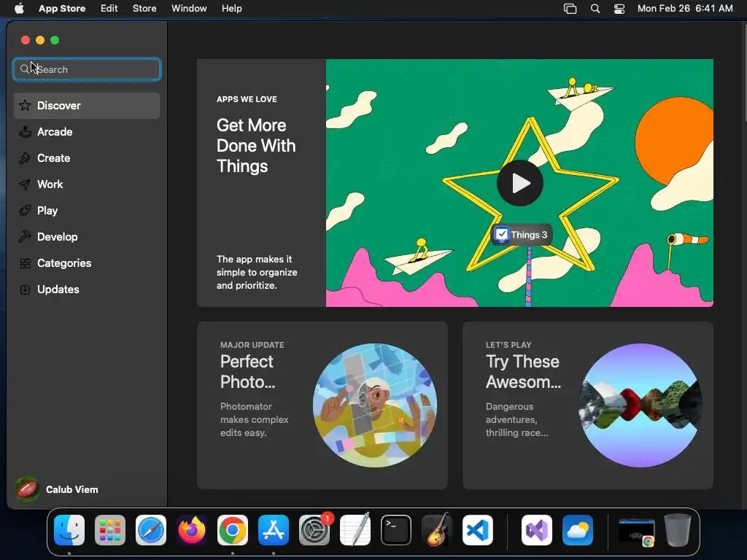Launch Safari from the Dock
This screenshot has height=560, width=747.
[x=151, y=530]
